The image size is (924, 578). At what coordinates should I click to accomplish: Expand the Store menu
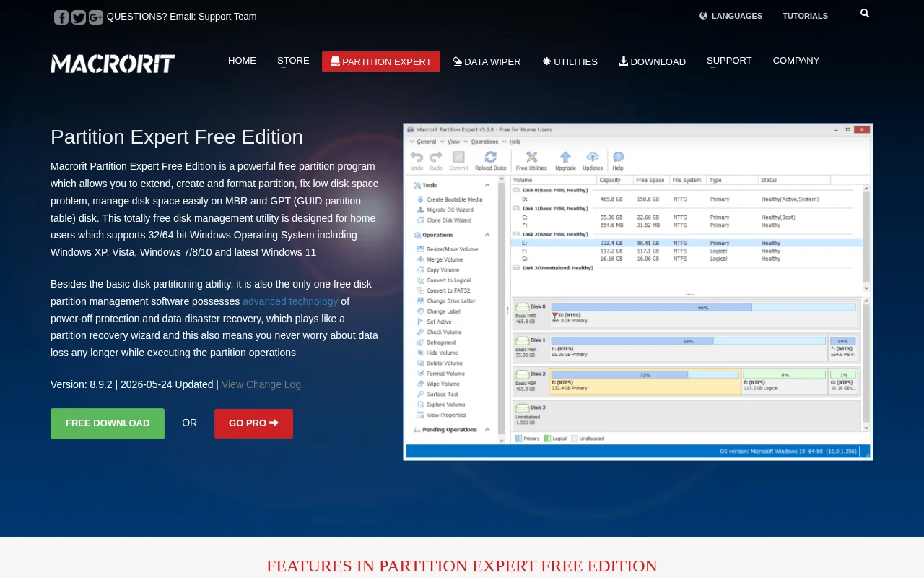coord(293,61)
